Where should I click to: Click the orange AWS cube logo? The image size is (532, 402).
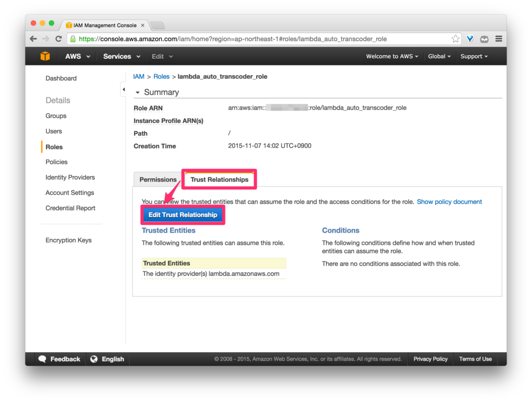coord(45,56)
